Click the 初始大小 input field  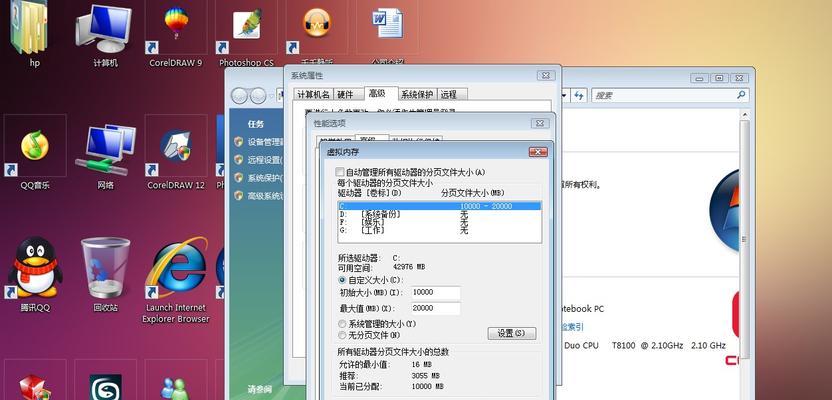point(436,292)
